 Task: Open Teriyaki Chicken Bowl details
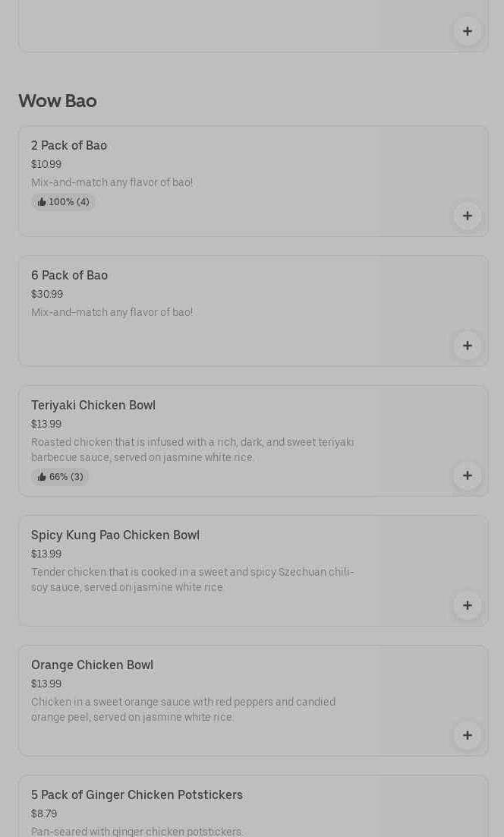point(93,405)
